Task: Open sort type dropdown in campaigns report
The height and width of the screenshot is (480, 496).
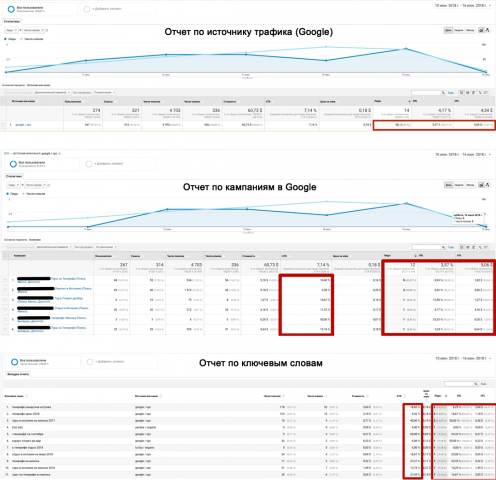Action: click(x=106, y=247)
